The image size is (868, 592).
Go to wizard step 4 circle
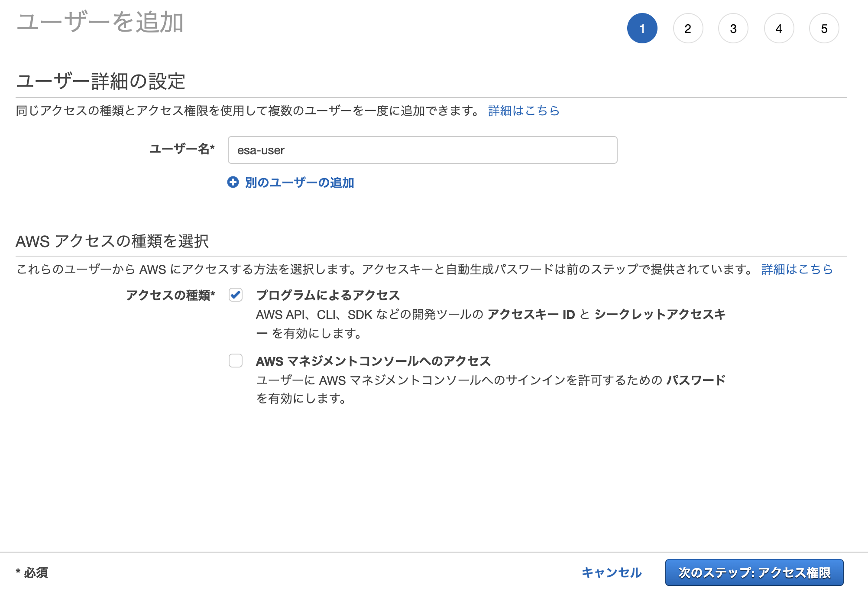[779, 29]
